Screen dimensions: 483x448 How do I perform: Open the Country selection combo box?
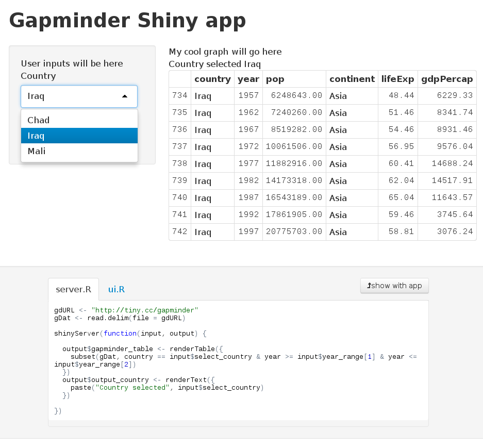coord(79,96)
